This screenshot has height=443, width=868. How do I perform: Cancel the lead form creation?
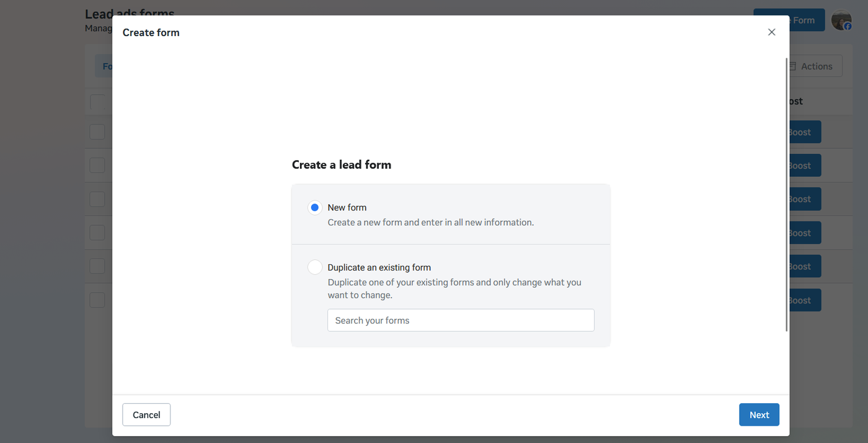146,414
